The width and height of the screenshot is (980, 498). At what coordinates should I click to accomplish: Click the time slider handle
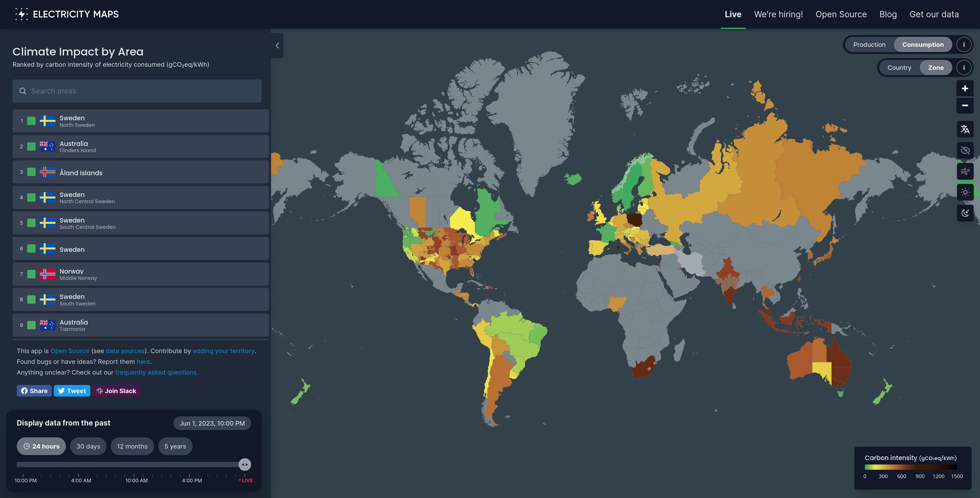(245, 465)
